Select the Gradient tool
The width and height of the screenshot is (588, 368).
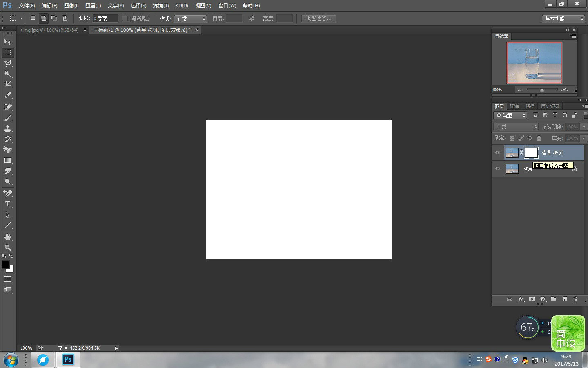pyautogui.click(x=7, y=160)
